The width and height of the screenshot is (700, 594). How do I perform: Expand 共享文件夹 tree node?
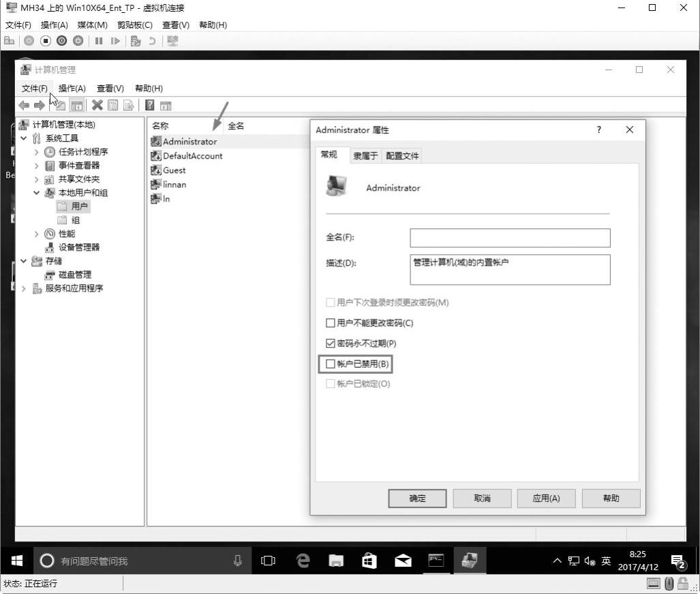(x=37, y=179)
